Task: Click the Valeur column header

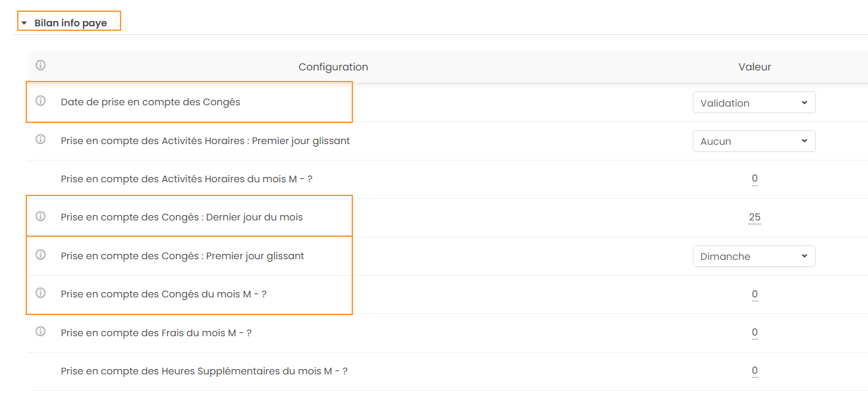Action: pyautogui.click(x=755, y=67)
